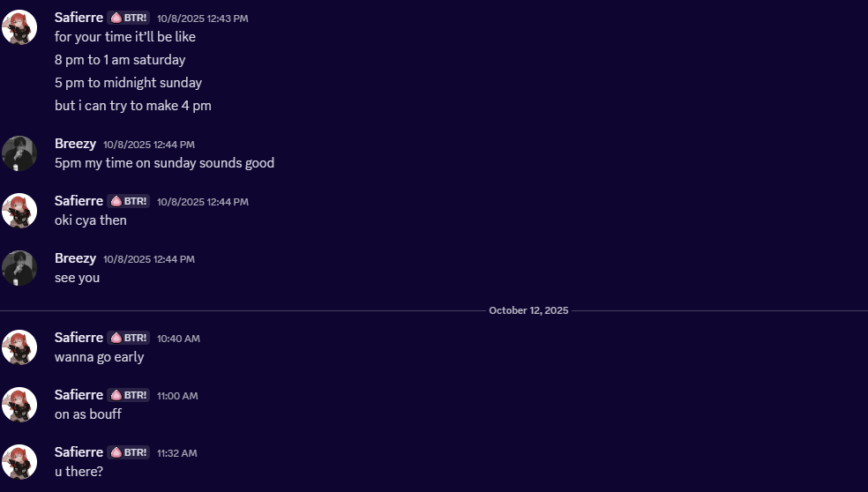This screenshot has height=492, width=868.
Task: Click Safierre's avatar next to "on as bouff"
Action: [19, 405]
